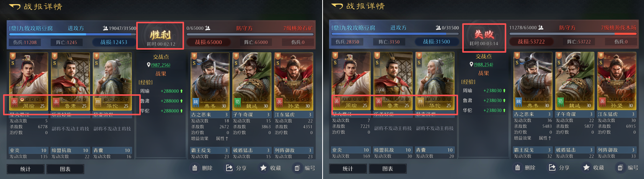The image size is (644, 179).
Task: Open 统计 tab in defeat report
Action: [348, 169]
